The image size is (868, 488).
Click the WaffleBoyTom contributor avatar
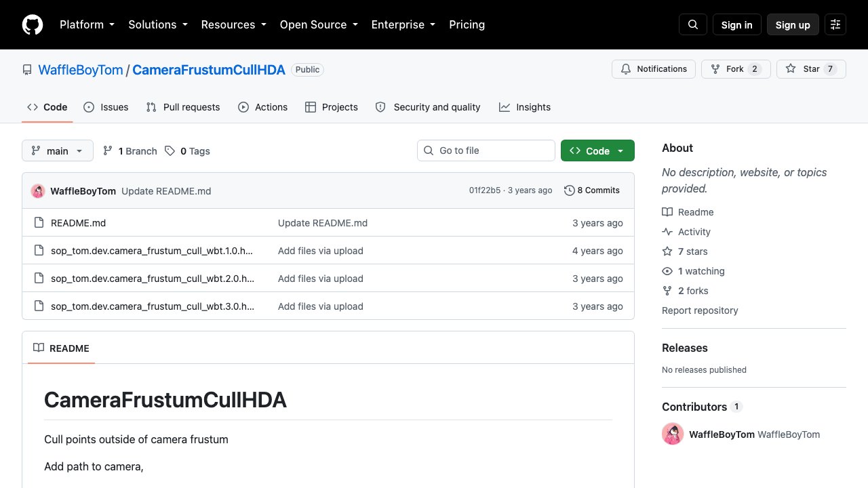click(673, 434)
